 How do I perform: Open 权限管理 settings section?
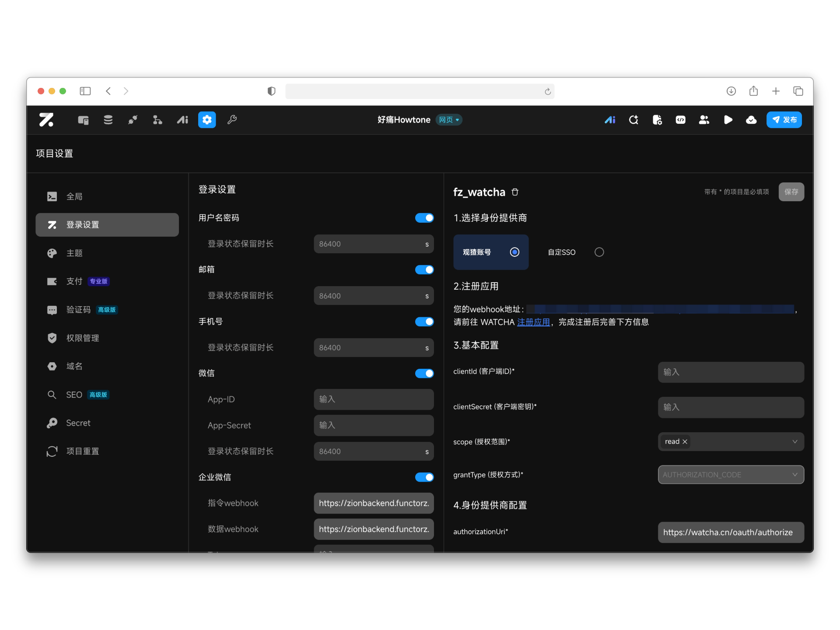coord(107,338)
